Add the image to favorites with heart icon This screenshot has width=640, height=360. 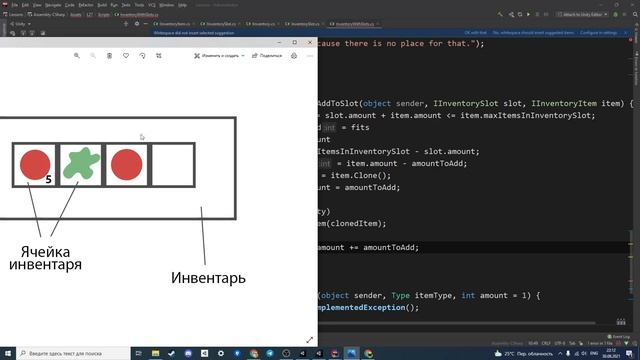point(126,56)
